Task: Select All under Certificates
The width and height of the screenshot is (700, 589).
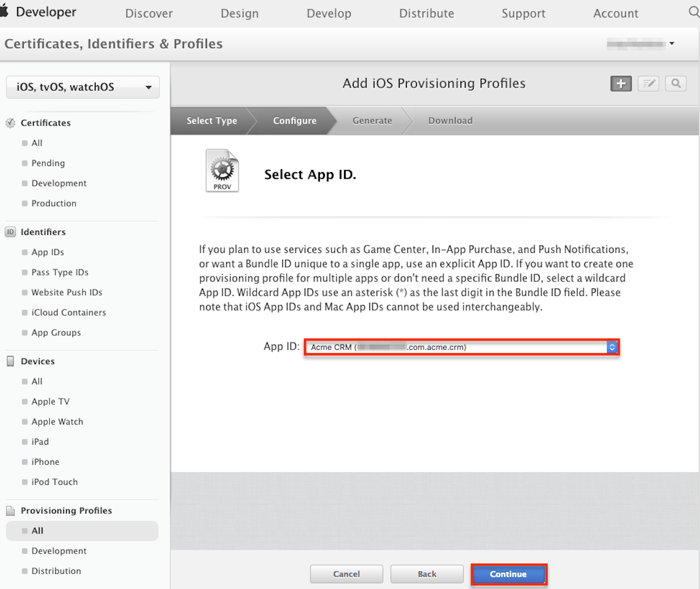Action: 37,143
